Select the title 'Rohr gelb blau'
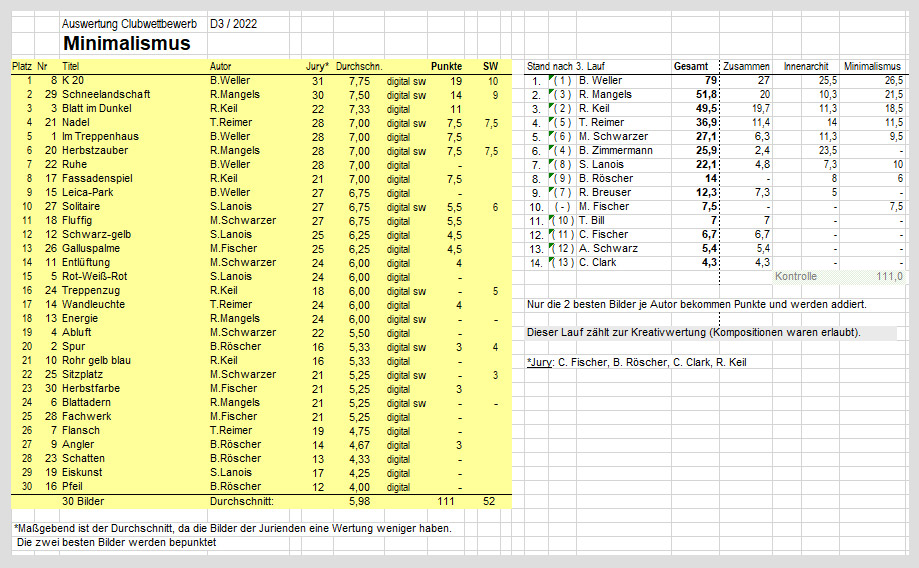919x568 pixels. click(x=97, y=360)
